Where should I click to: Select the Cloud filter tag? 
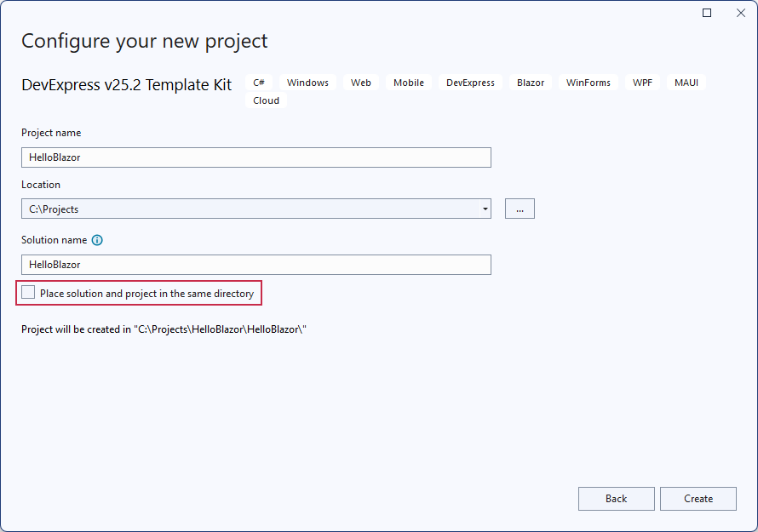tap(266, 100)
